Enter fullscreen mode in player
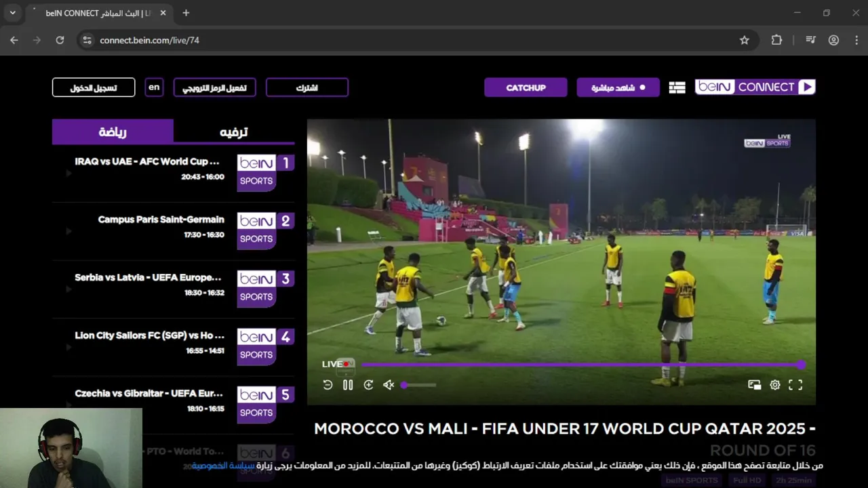This screenshot has width=868, height=488. point(795,385)
